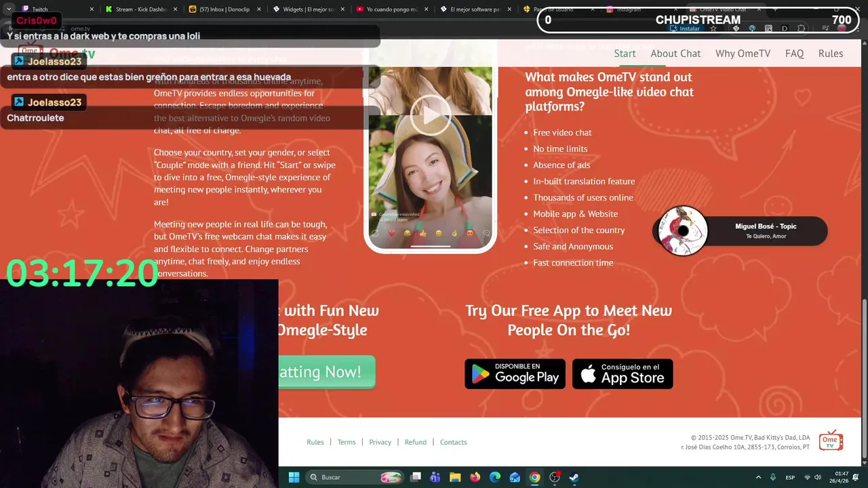Screen dimensions: 868x488
Task: Open the Contacts footer link
Action: tap(453, 442)
